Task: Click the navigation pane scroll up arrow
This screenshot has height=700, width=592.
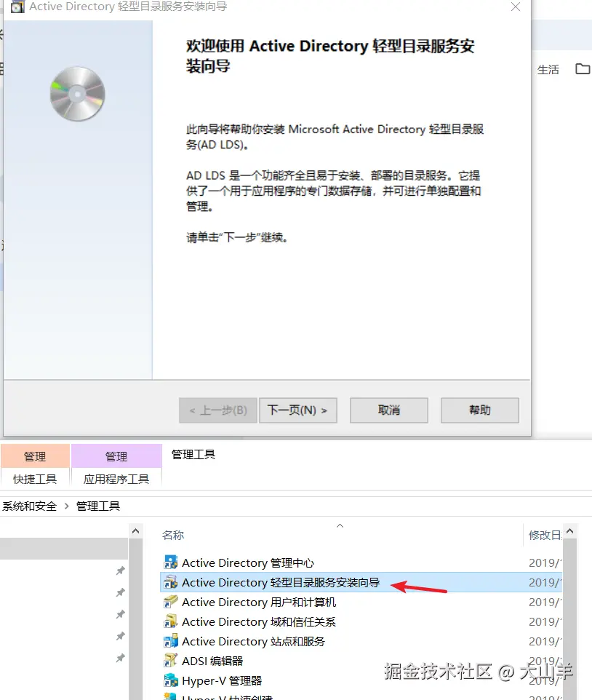Action: click(135, 530)
